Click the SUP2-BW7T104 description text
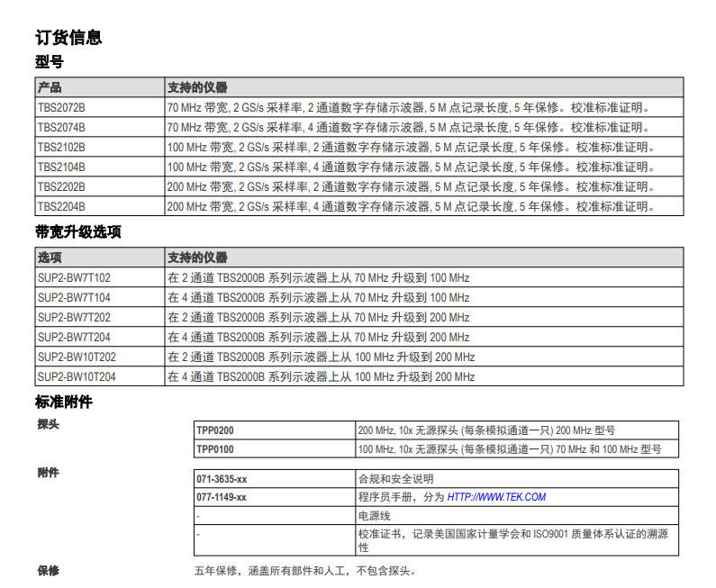 [x=319, y=298]
